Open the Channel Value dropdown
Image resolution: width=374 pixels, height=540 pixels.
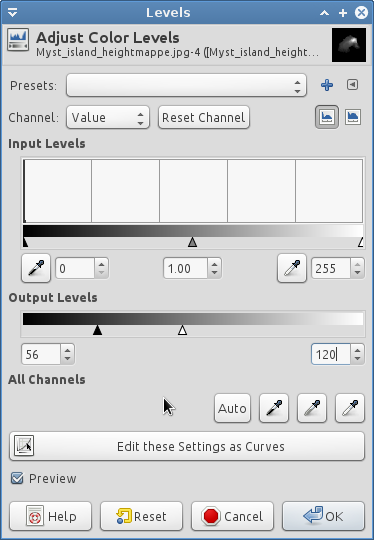click(108, 117)
